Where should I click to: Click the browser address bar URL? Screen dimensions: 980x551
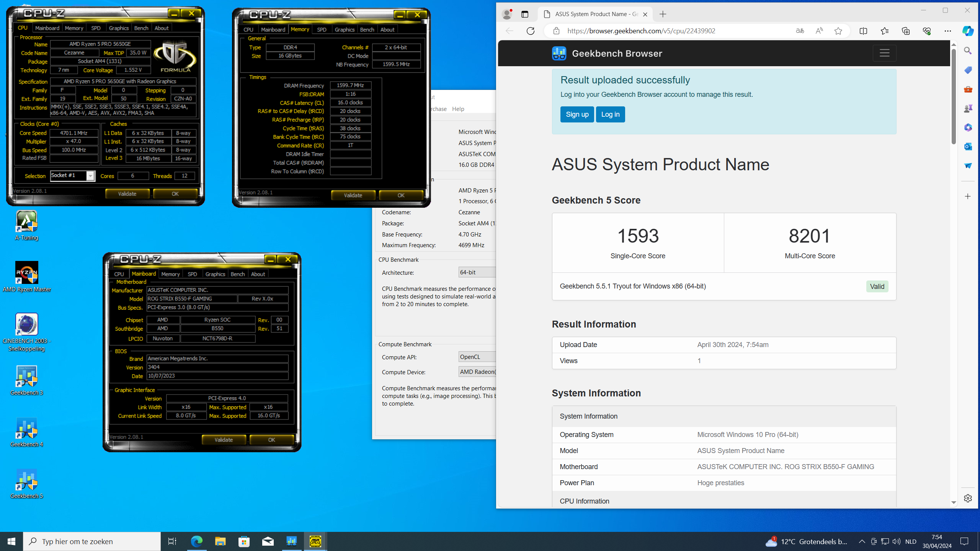641,31
